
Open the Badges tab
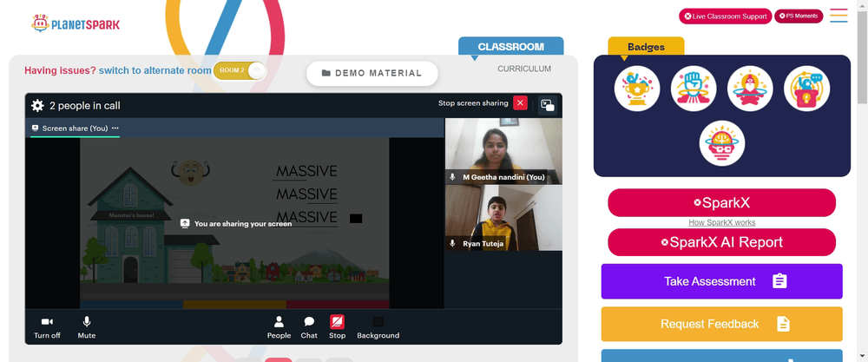[x=646, y=47]
